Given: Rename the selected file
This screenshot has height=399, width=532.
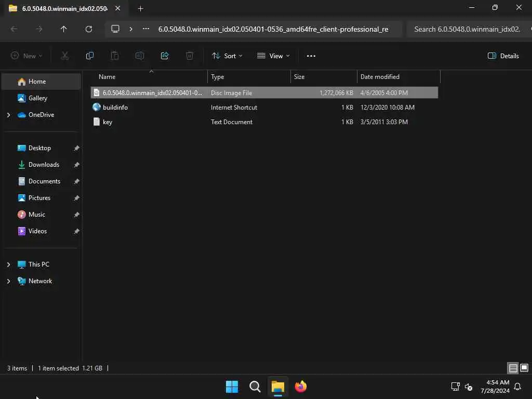Looking at the screenshot, I should click(140, 56).
